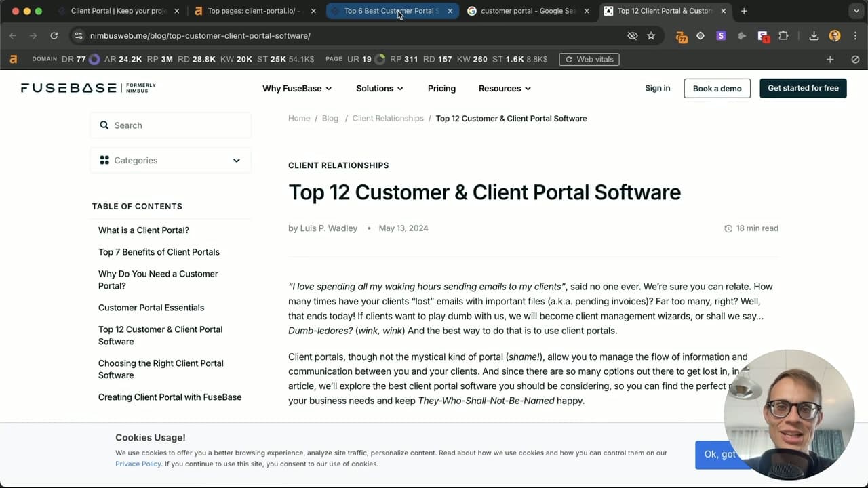The height and width of the screenshot is (488, 868).
Task: Reload the current page
Action: click(x=54, y=35)
